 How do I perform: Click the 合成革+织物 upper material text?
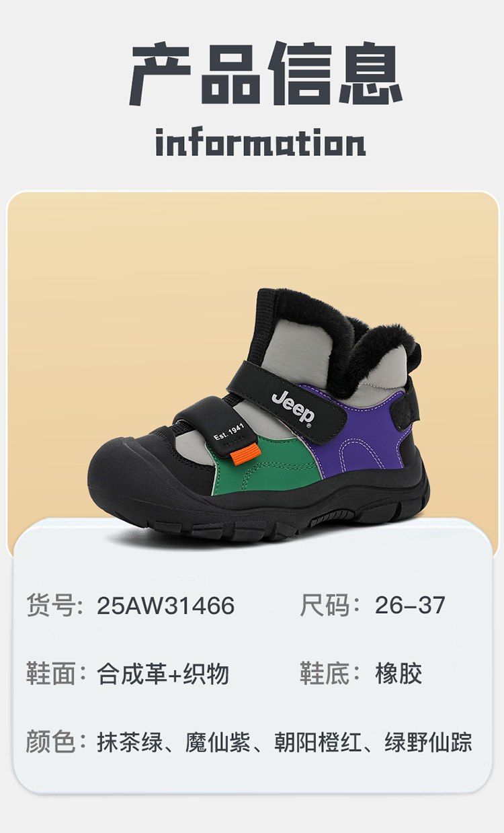163,674
